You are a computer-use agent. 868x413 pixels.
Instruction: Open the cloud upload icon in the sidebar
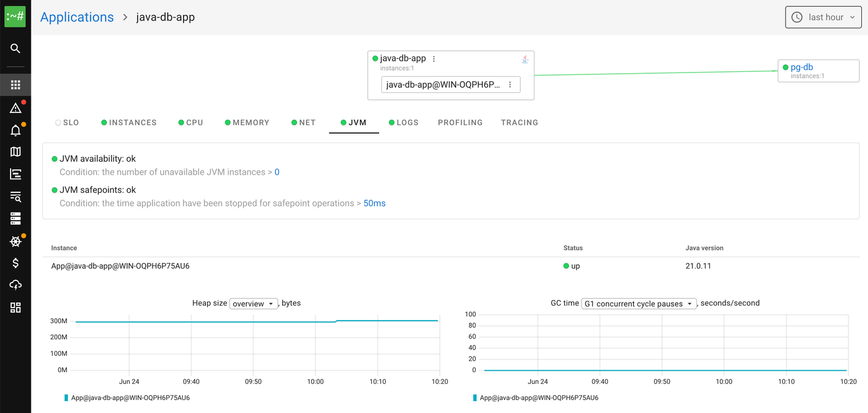pos(15,285)
